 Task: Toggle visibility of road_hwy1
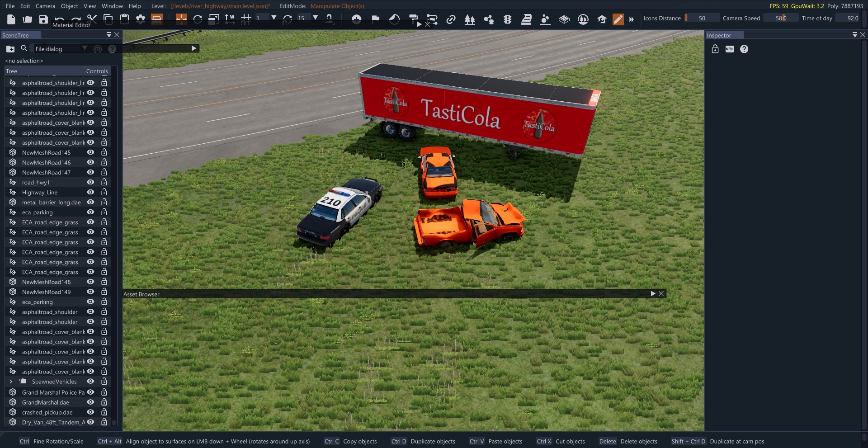click(x=90, y=182)
